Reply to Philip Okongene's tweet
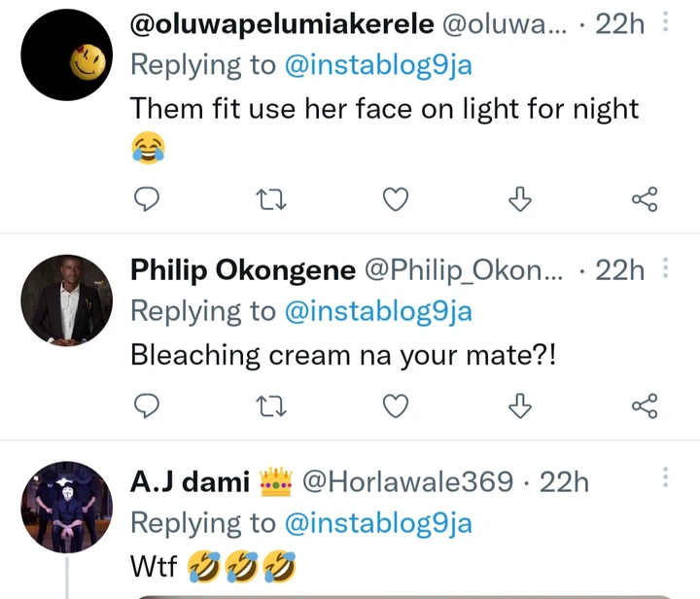700x599 pixels. (x=146, y=405)
